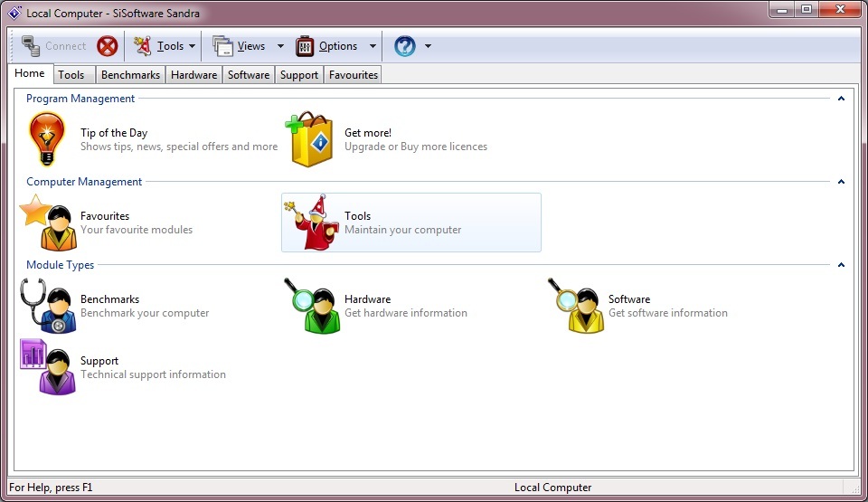Click 'Your favourite modules' description
The width and height of the screenshot is (868, 502).
point(137,230)
